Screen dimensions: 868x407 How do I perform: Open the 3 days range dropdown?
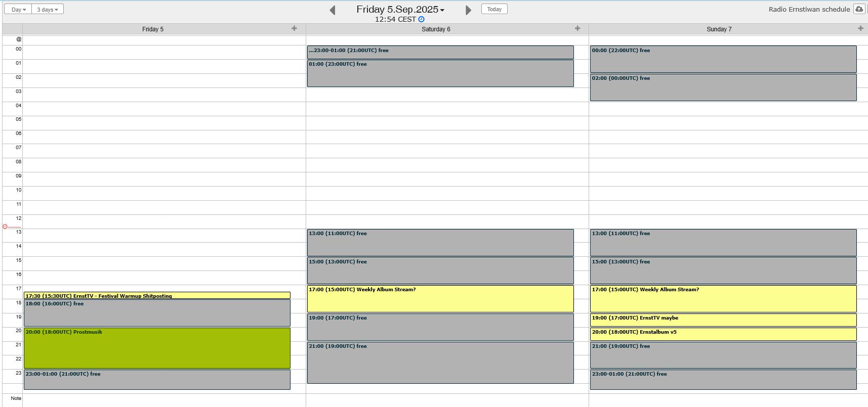48,9
